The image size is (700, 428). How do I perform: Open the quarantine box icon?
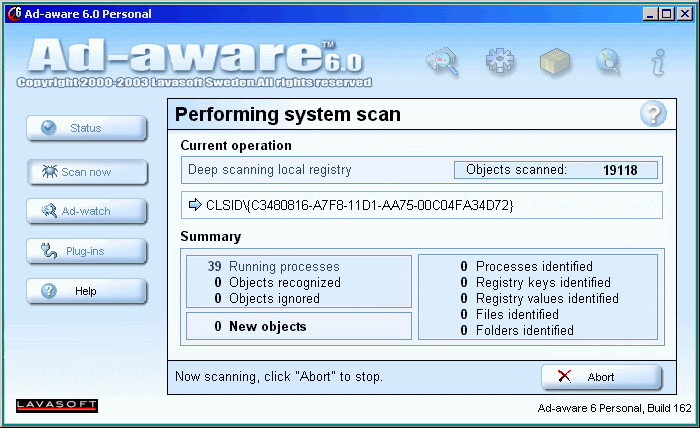555,62
